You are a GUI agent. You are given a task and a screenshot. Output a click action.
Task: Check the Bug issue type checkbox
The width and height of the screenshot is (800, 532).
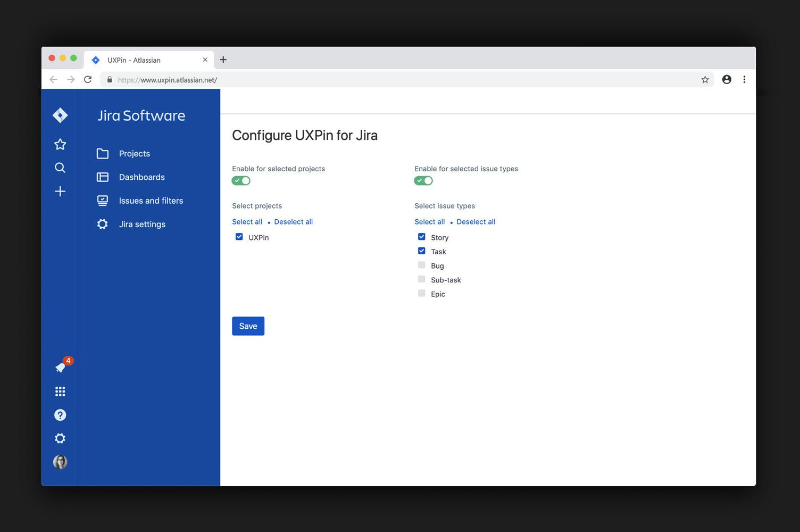click(x=421, y=264)
